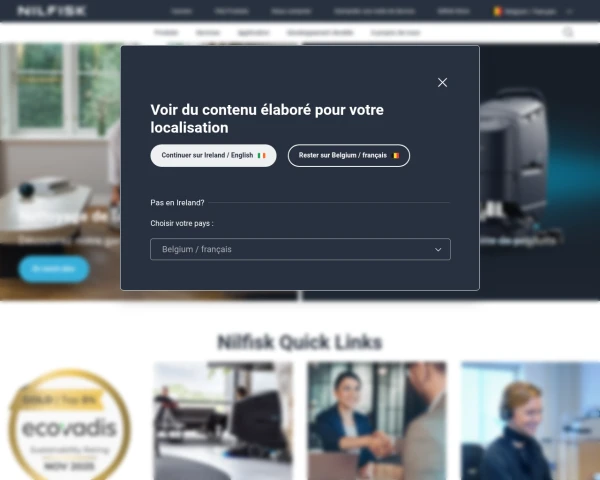Expand the country list using the chevron arrow
Viewport: 600px width, 480px height.
[x=438, y=250]
